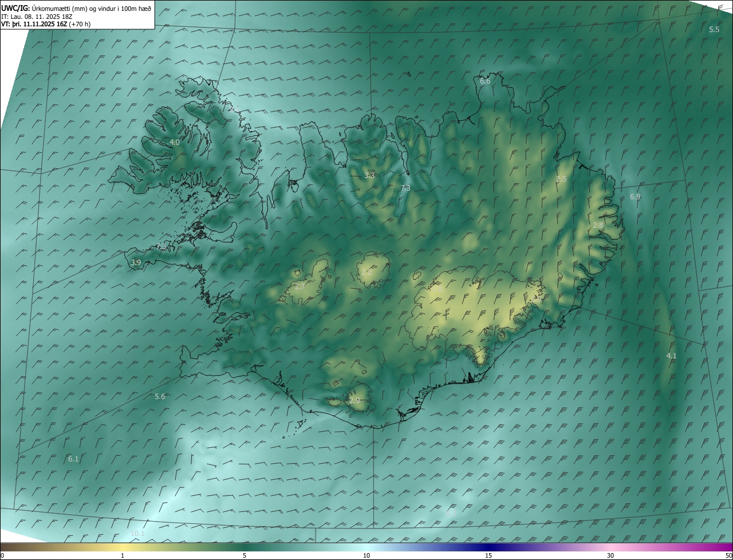Click the map value label '6.6'
Image resolution: width=733 pixels, height=560 pixels.
coord(485,81)
